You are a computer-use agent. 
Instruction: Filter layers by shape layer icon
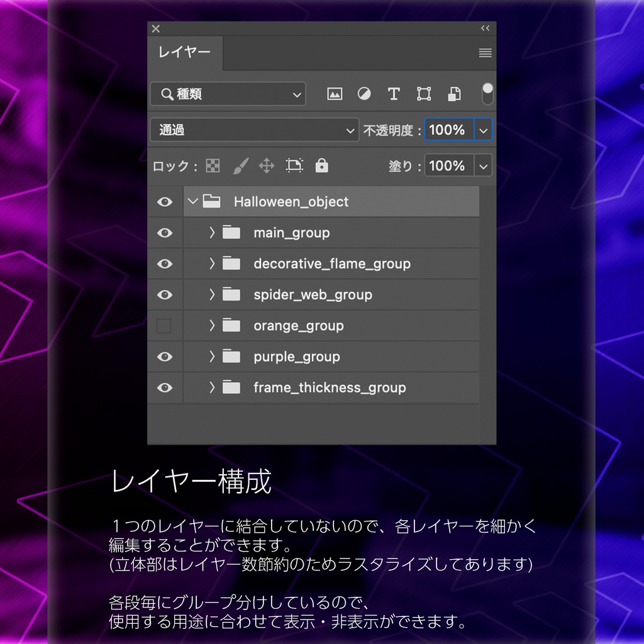(x=424, y=94)
